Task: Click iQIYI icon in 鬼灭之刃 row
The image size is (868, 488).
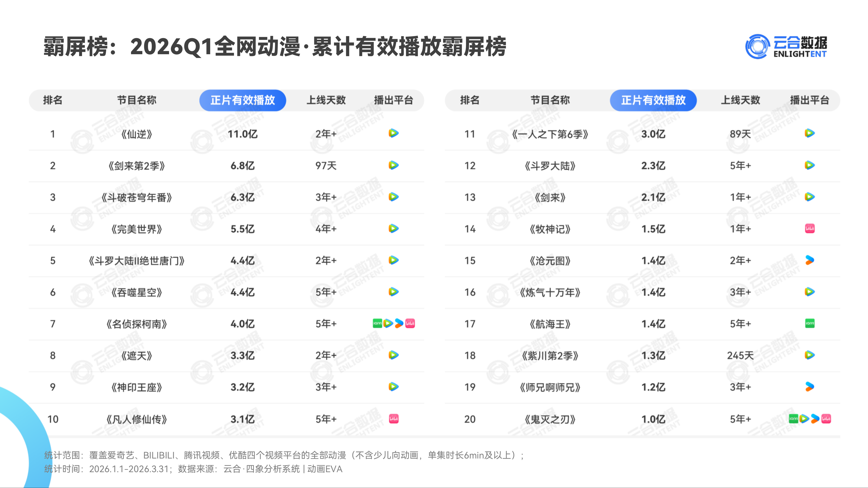Action: click(794, 419)
